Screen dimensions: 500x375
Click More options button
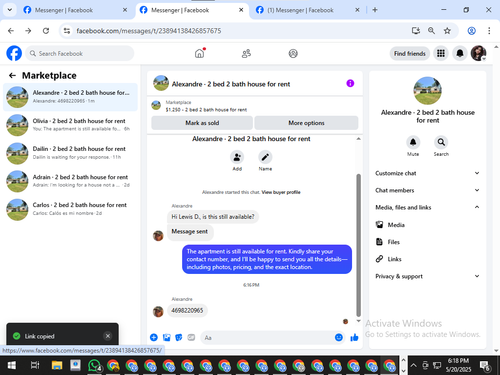click(x=306, y=123)
